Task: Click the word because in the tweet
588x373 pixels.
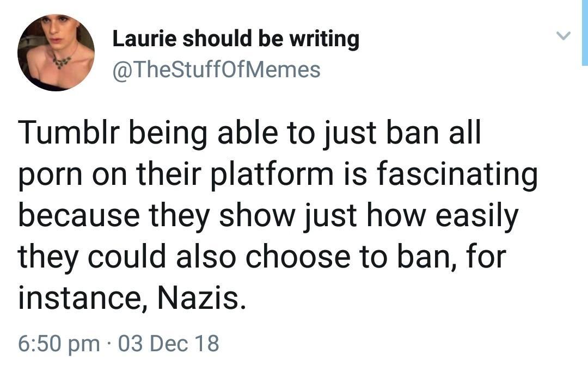Action: [x=79, y=216]
